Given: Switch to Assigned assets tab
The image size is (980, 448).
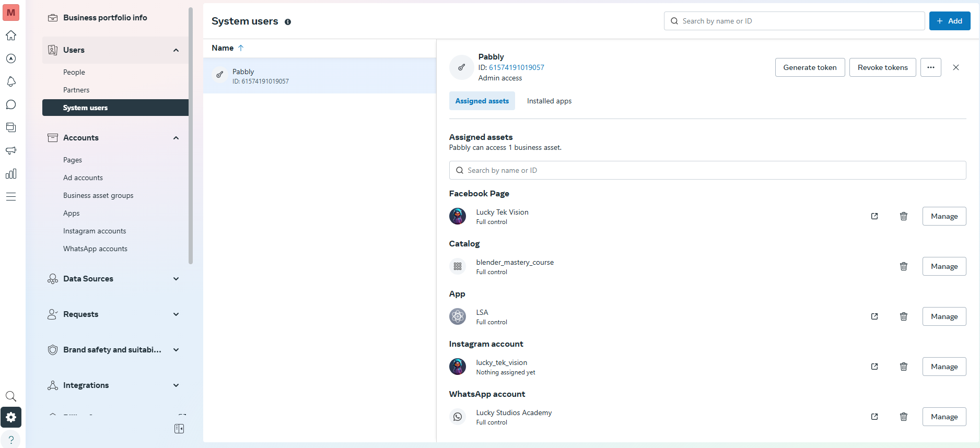Looking at the screenshot, I should coord(482,101).
